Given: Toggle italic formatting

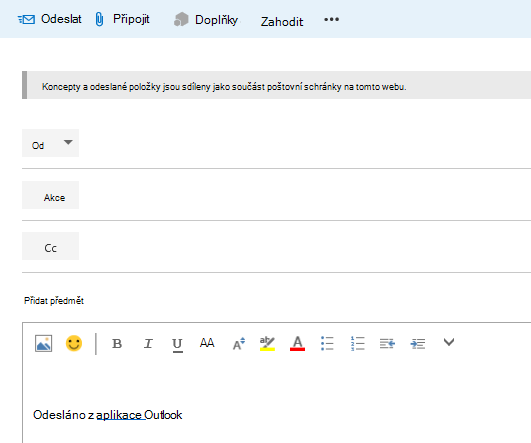Looking at the screenshot, I should point(148,344).
